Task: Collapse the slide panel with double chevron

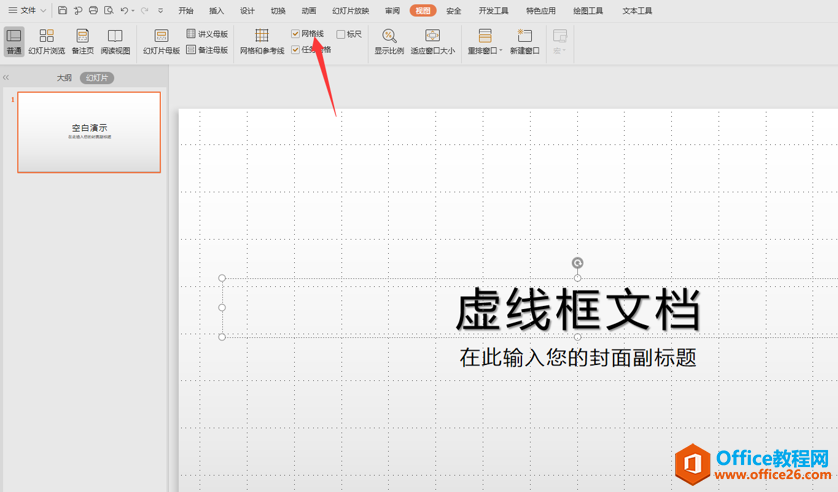Action: coord(6,78)
